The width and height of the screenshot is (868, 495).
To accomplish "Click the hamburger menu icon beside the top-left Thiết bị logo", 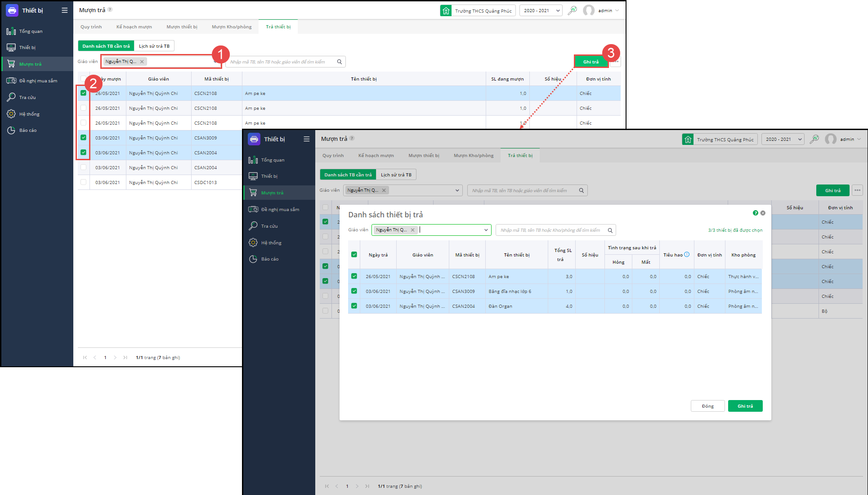I will pos(65,10).
